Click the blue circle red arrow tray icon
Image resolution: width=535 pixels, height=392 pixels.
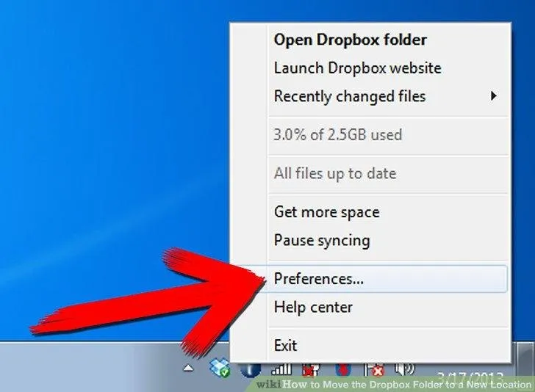(343, 370)
